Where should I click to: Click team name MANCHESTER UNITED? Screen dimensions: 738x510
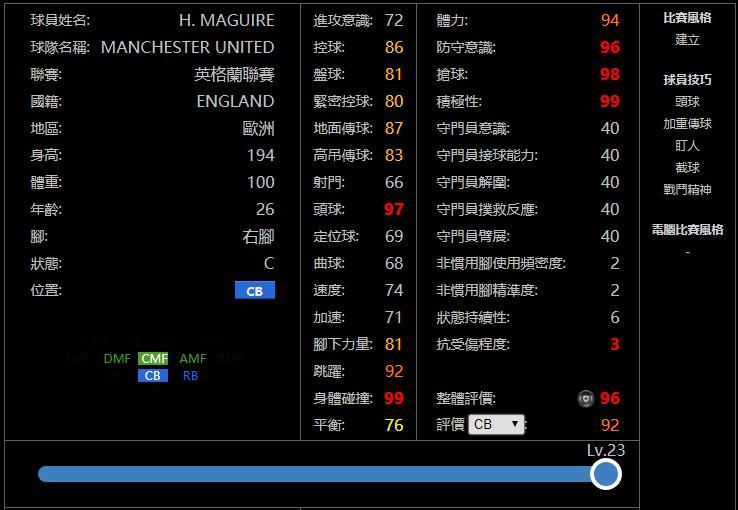pyautogui.click(x=187, y=47)
